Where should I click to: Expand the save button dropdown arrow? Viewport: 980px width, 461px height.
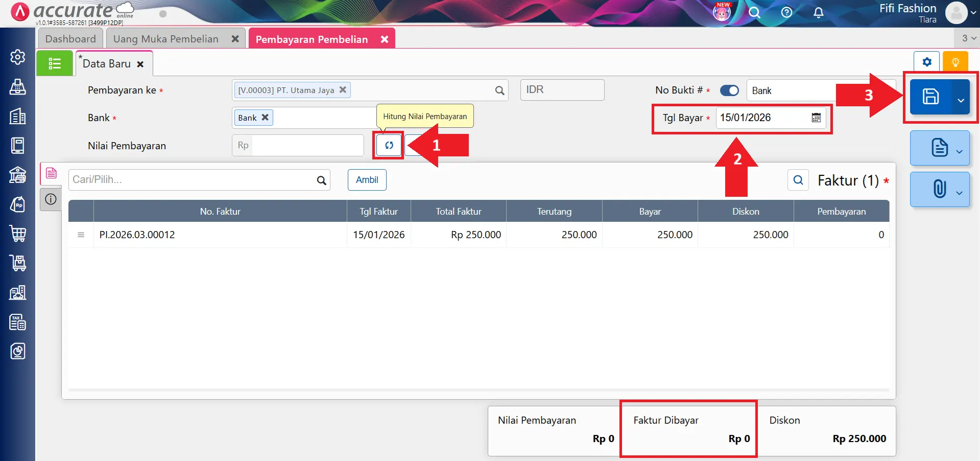coord(961,100)
